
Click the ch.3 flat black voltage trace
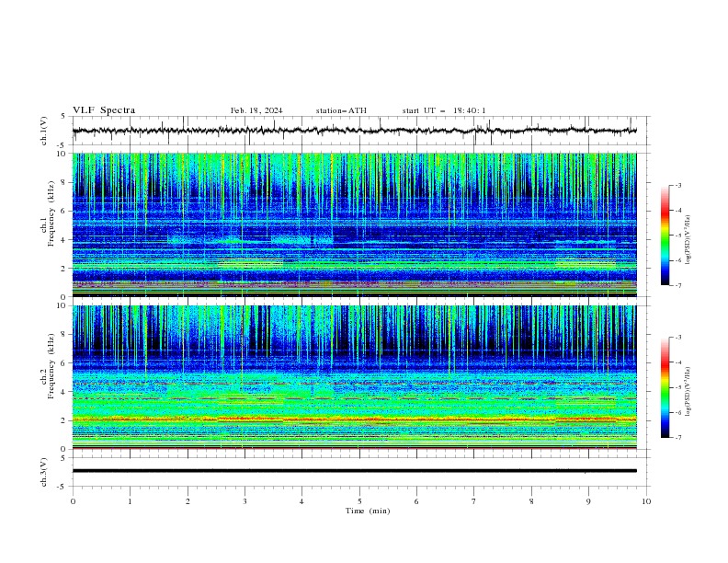354,471
